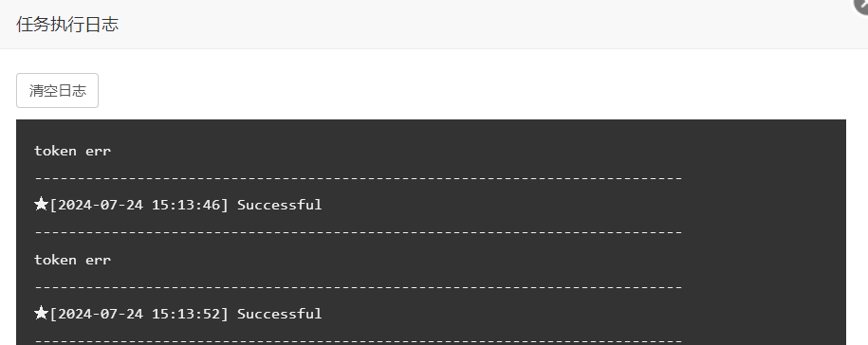This screenshot has width=868, height=345.
Task: Select the first "token err" log line
Action: click(72, 151)
